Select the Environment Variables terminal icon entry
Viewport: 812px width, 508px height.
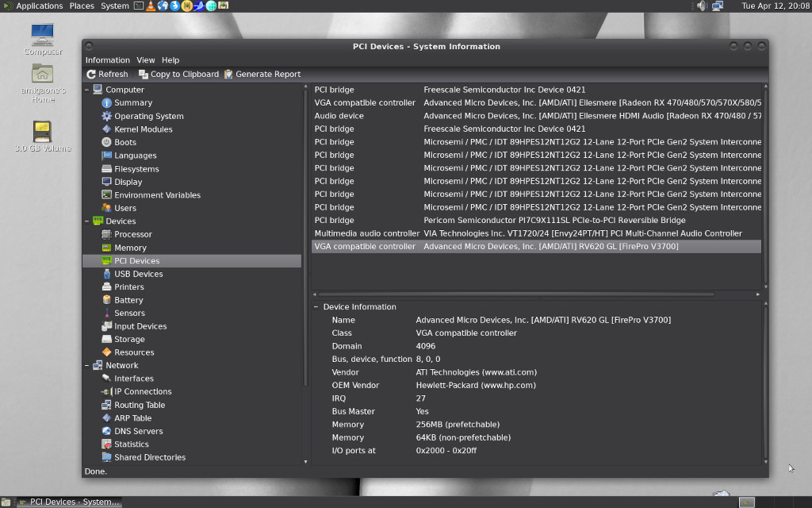click(x=106, y=194)
